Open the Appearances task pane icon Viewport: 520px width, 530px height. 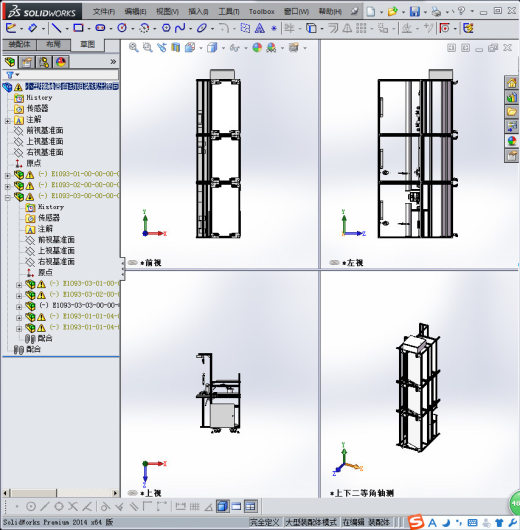pyautogui.click(x=512, y=141)
